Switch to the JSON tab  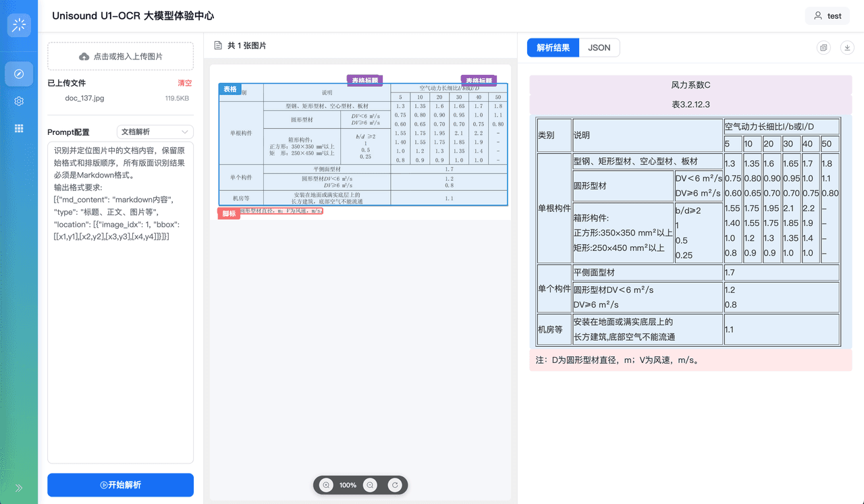(x=599, y=47)
